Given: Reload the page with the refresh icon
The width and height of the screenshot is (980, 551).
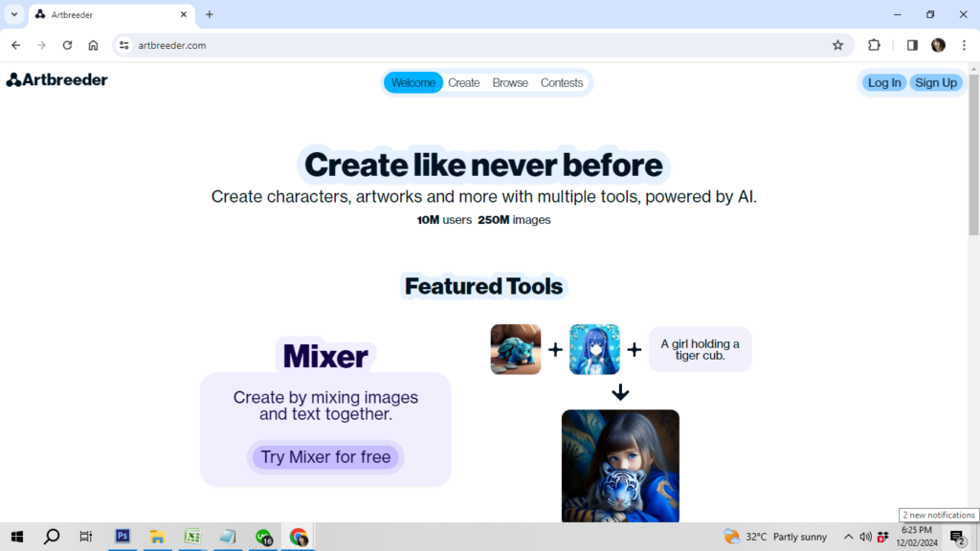Looking at the screenshot, I should (67, 45).
